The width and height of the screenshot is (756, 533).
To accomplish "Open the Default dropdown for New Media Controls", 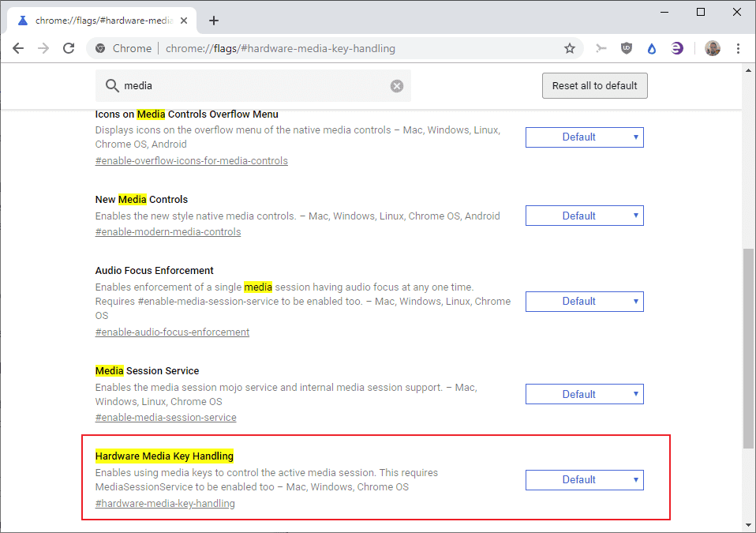I will click(x=584, y=215).
